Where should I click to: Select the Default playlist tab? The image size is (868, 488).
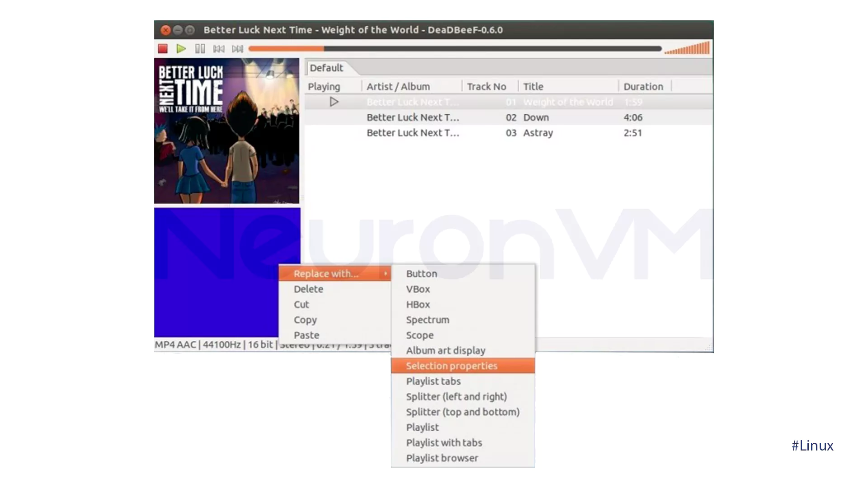(326, 68)
